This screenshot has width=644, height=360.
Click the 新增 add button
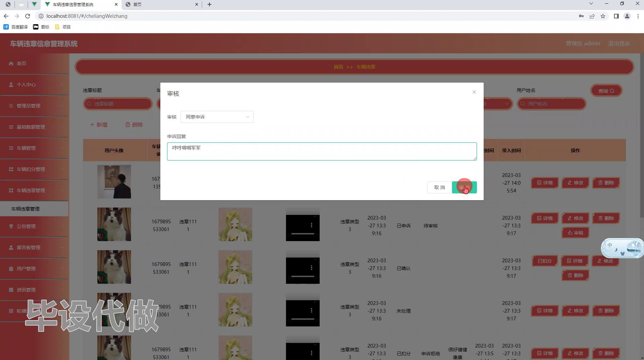tap(99, 125)
